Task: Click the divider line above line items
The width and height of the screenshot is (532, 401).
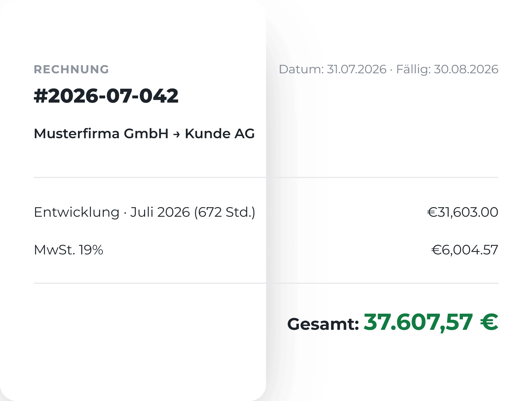Action: click(266, 177)
